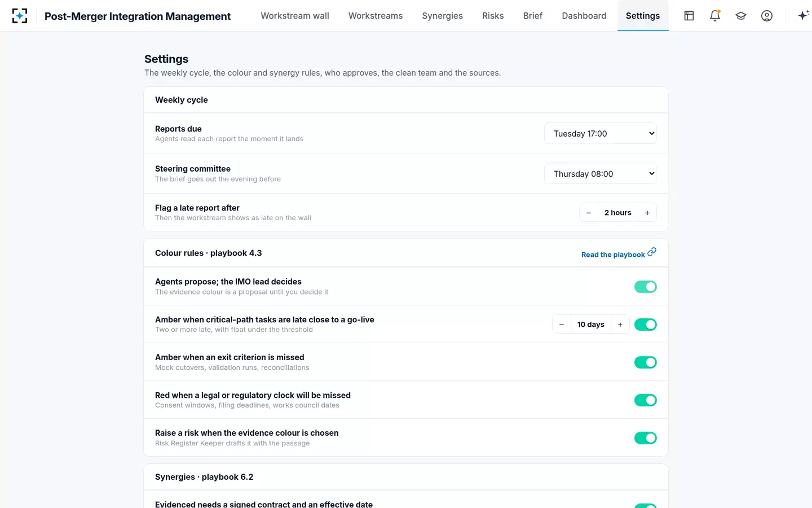Click the Flag a late report after label
This screenshot has height=508, width=812.
[197, 208]
